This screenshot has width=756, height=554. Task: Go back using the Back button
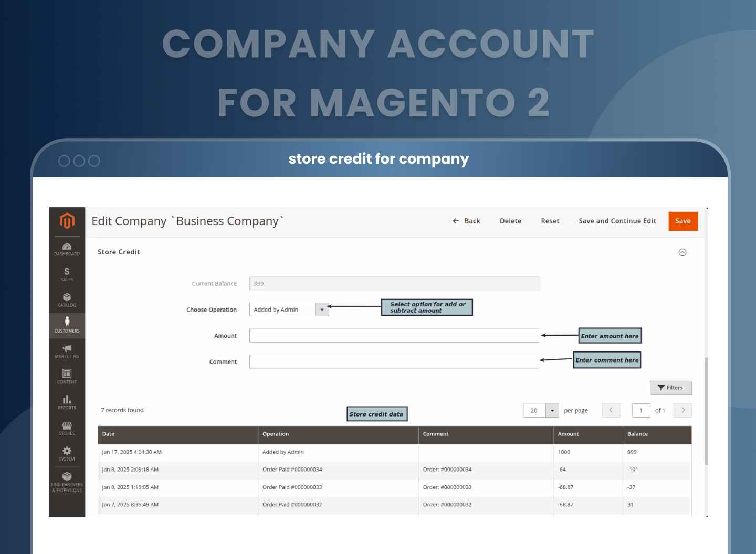pos(466,221)
